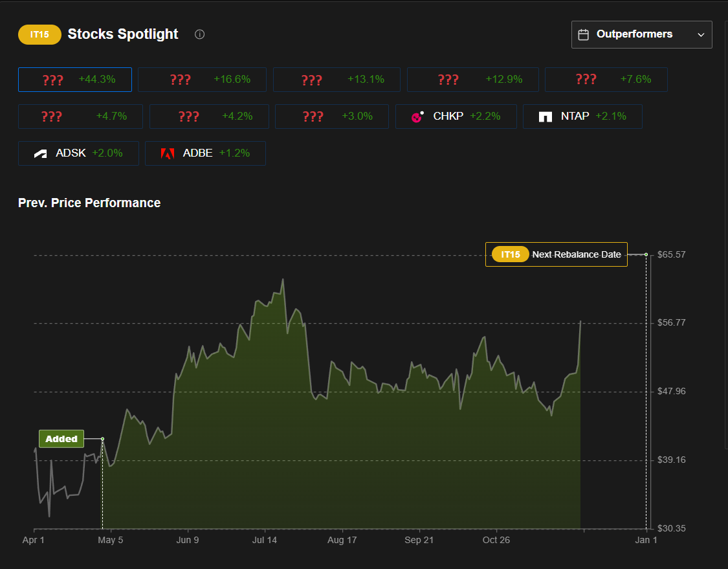Choose the hidden stock with +13.1%
The width and height of the screenshot is (728, 569).
[336, 80]
